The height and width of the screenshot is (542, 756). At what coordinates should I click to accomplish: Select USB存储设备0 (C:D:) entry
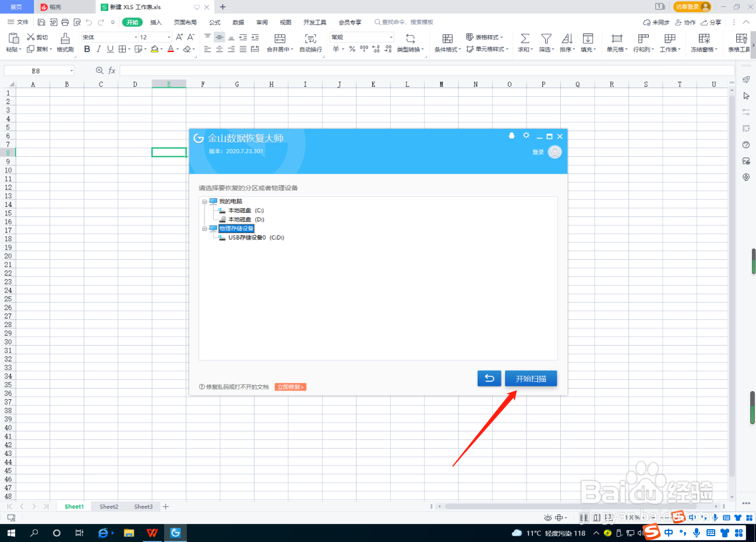(256, 238)
